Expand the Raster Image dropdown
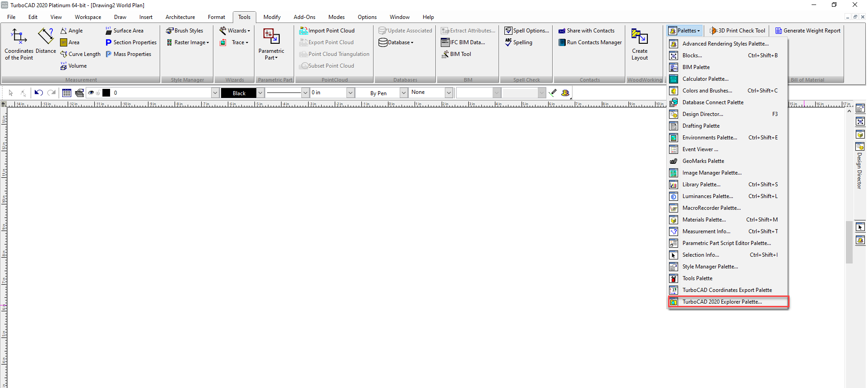This screenshot has width=868, height=388. 188,42
